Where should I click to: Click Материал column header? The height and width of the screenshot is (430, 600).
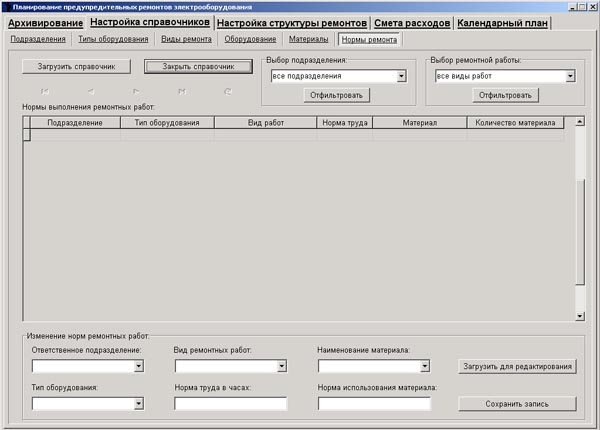click(x=420, y=123)
